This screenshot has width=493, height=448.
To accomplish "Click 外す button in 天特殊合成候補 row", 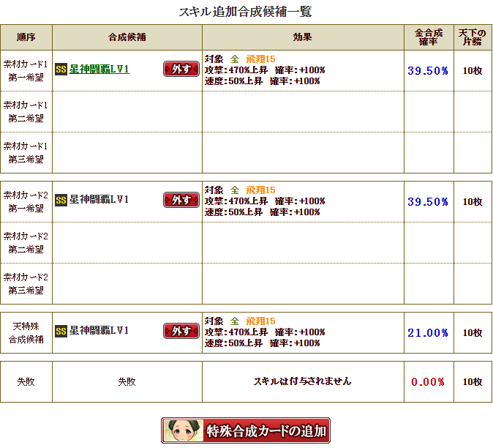I will (181, 331).
